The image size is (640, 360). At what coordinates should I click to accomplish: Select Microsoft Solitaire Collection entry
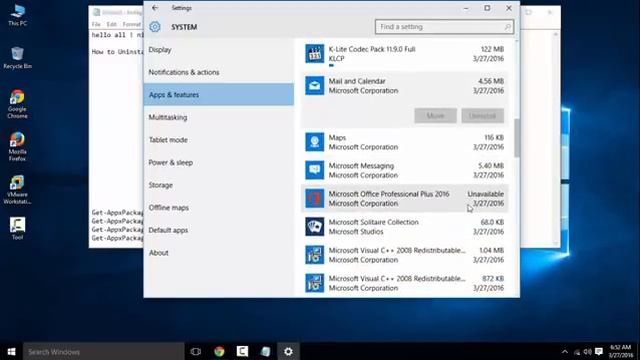click(404, 227)
